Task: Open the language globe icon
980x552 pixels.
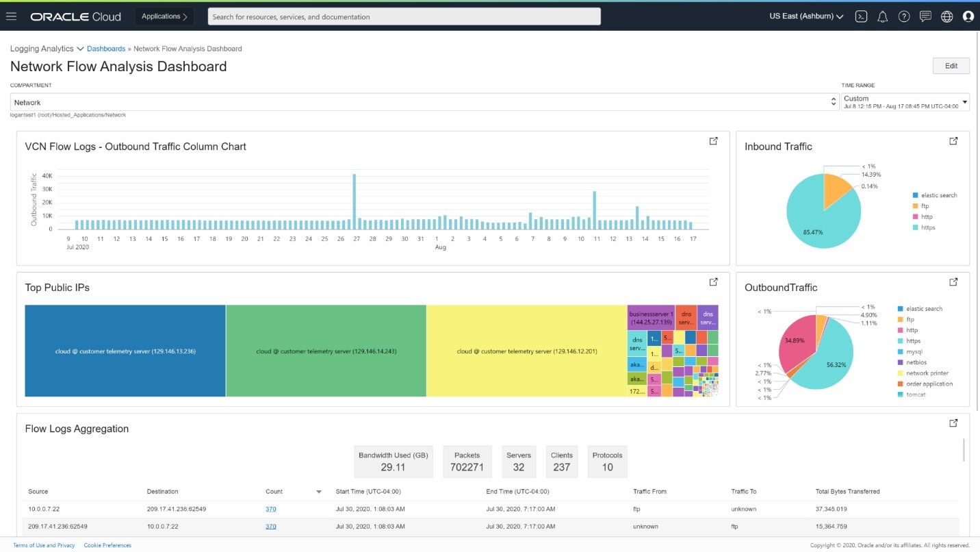Action: [947, 16]
